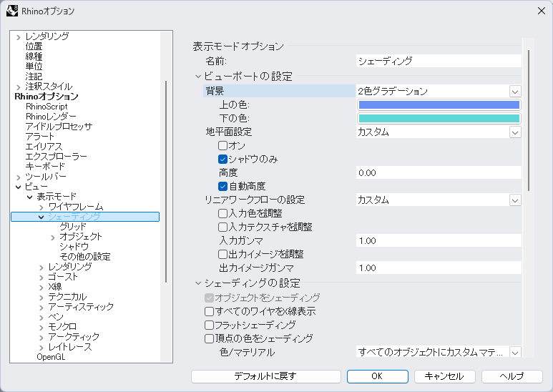The width and height of the screenshot is (553, 392).
Task: Select エクスプローラー tree item
Action: 56,157
